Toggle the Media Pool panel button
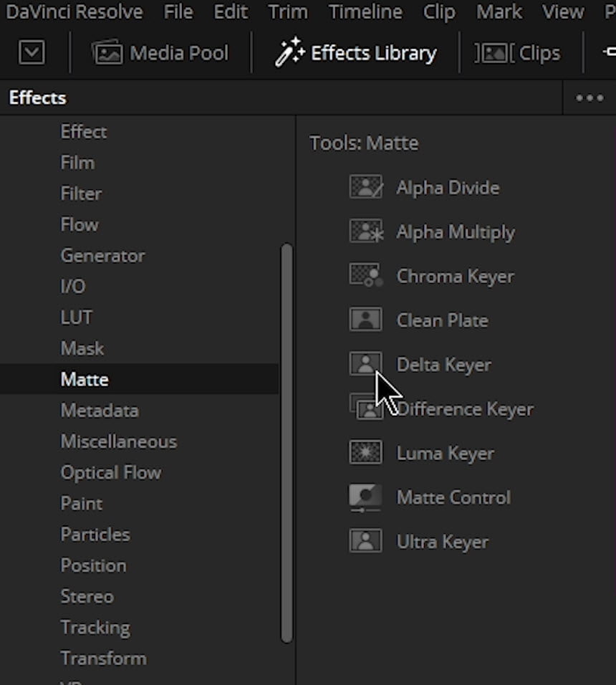The image size is (616, 685). point(160,53)
